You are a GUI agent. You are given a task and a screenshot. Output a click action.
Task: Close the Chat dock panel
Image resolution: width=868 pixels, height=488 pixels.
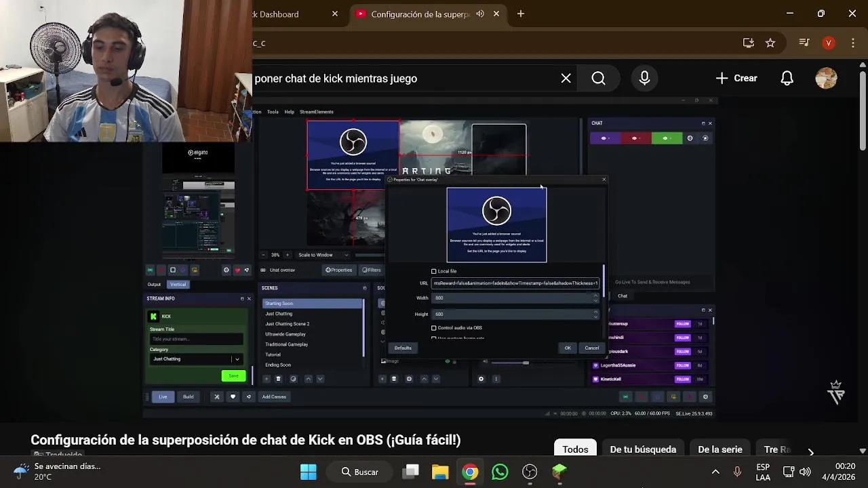pos(710,123)
